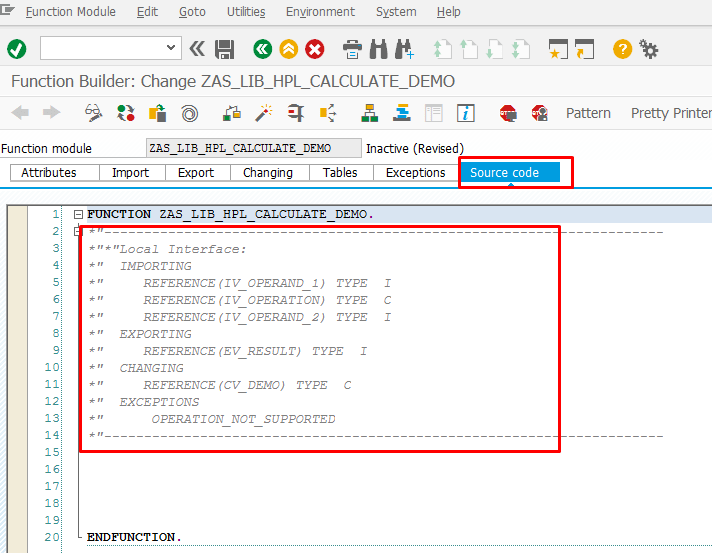
Task: Click the green Back button icon
Action: (262, 49)
